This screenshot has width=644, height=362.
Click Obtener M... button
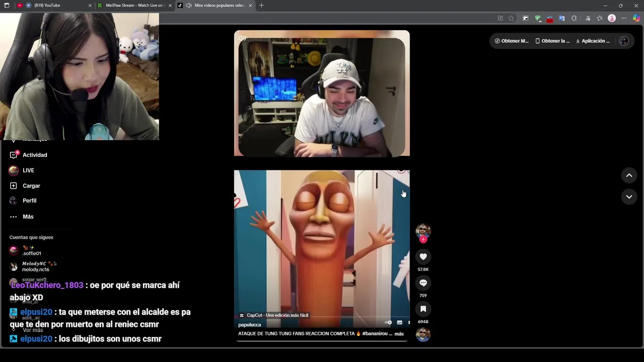[512, 41]
